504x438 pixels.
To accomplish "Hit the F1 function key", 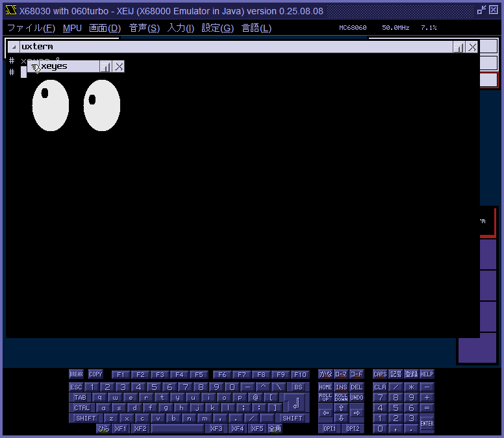I will click(x=121, y=374).
